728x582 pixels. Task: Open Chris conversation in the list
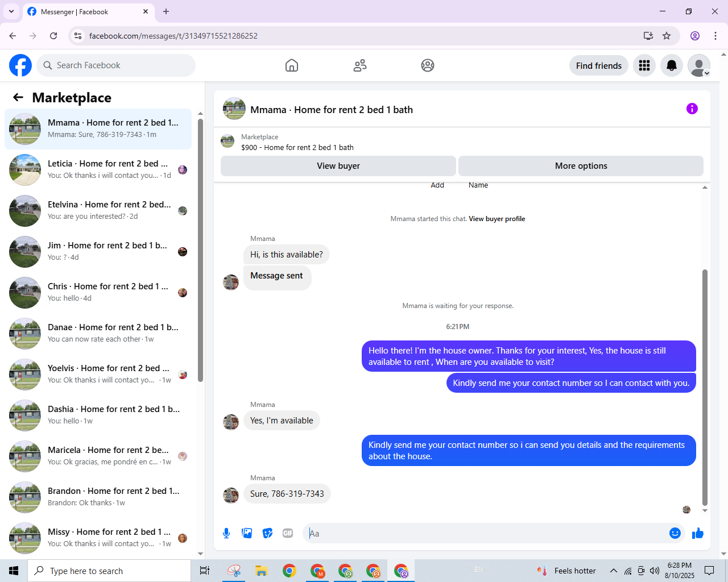pos(98,293)
